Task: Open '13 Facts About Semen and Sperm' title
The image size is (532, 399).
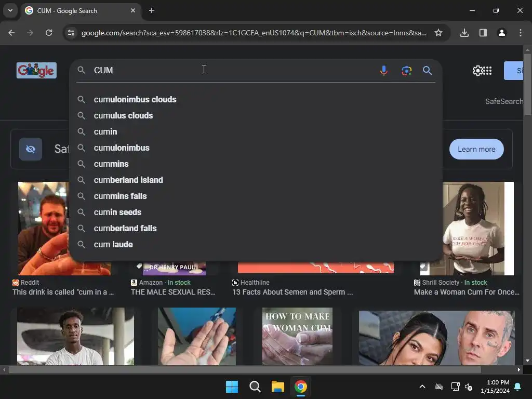Action: tap(292, 292)
